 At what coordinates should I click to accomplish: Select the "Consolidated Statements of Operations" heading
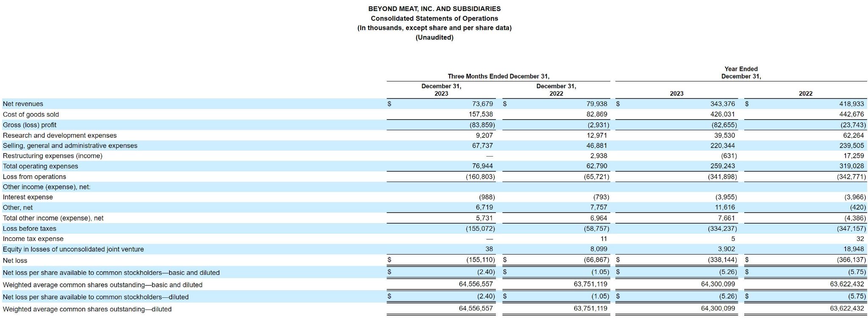click(x=434, y=18)
